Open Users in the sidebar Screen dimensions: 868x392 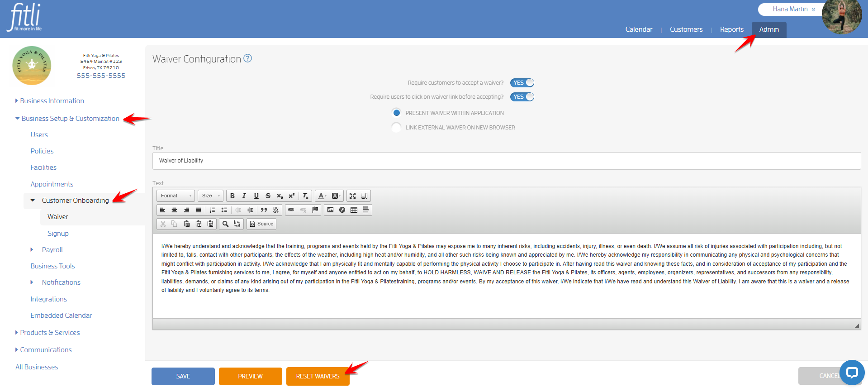(x=39, y=135)
